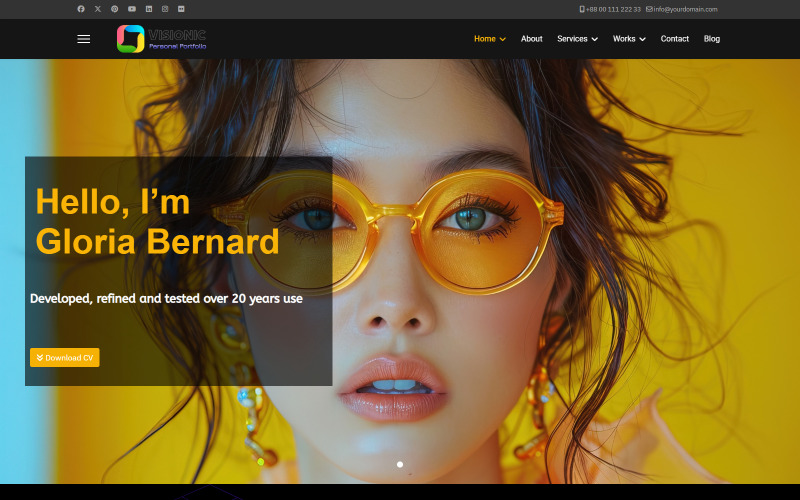Expand the Works dropdown menu
Screen dimensions: 800x500
[x=629, y=39]
